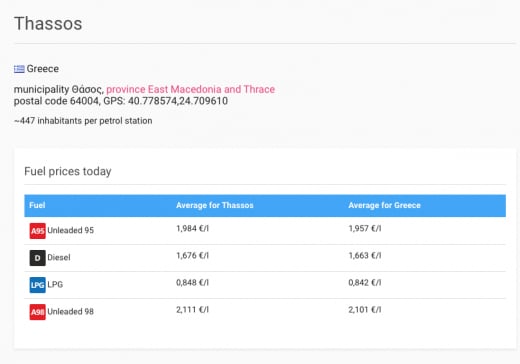
Task: Click Thassos Unleaded 95 price 1,984 €/l
Action: point(192,228)
